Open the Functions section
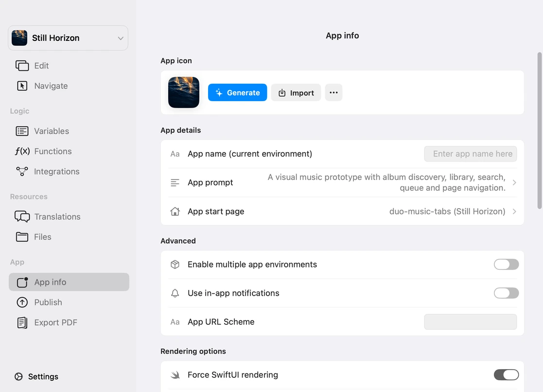 (x=69, y=151)
